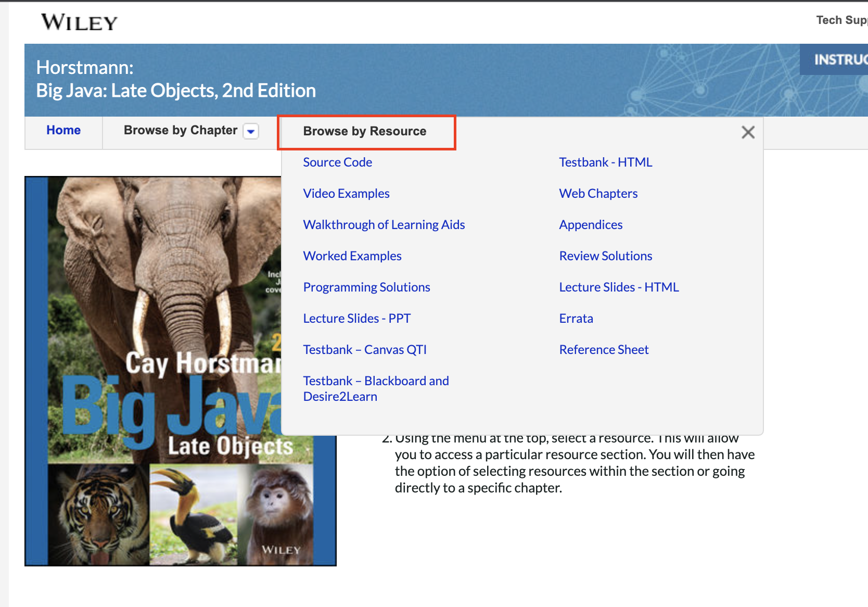Open the Appendices resource
The height and width of the screenshot is (607, 868).
[591, 225]
